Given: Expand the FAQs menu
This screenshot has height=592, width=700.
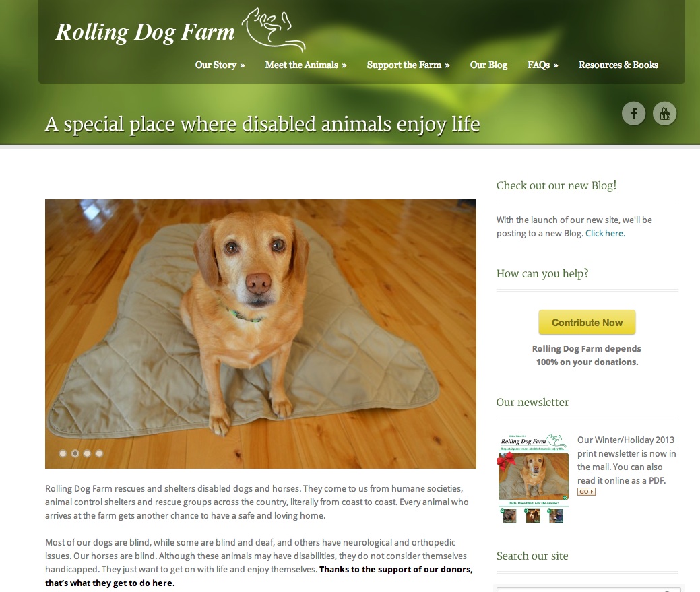Looking at the screenshot, I should [x=542, y=65].
